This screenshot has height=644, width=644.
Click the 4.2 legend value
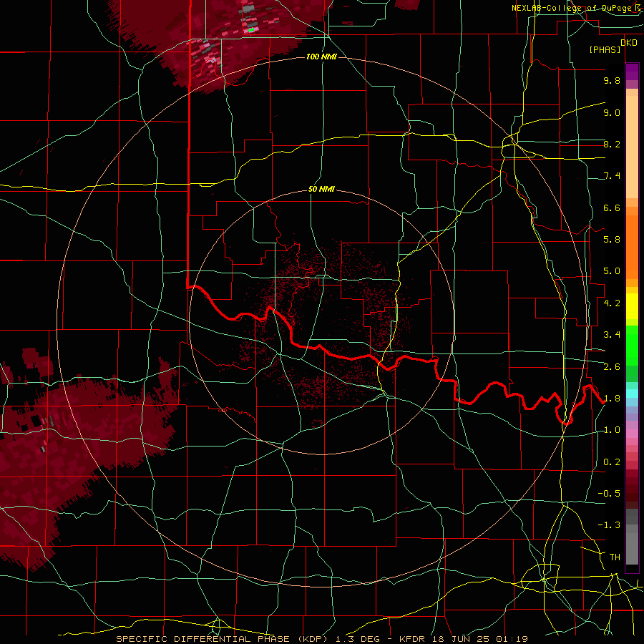click(x=612, y=303)
